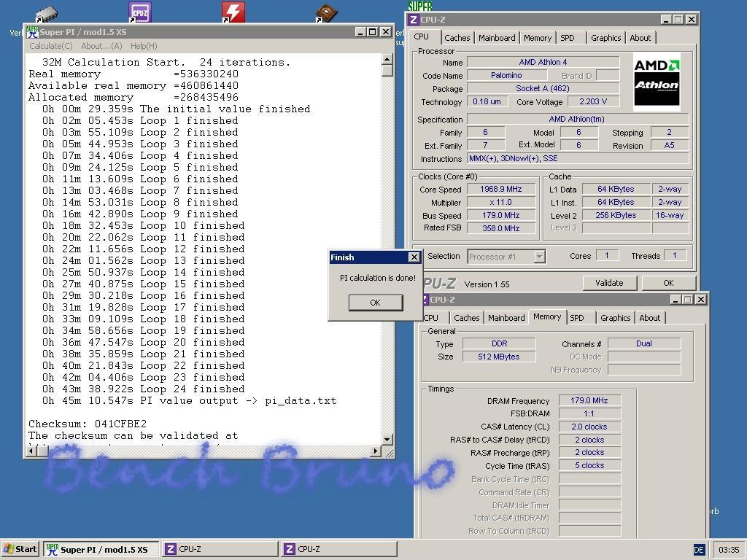Screen dimensions: 747x560
Task: Select the second CPU-Z taskbar button
Action: (338, 549)
